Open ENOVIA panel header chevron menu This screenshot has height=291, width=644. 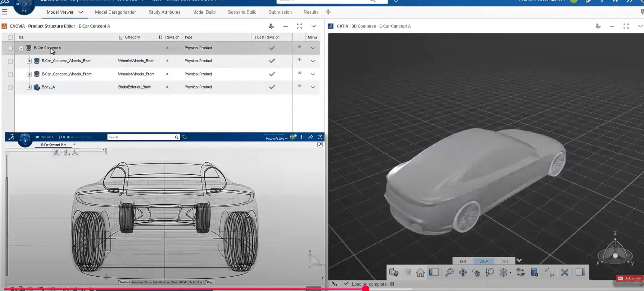[x=314, y=26]
